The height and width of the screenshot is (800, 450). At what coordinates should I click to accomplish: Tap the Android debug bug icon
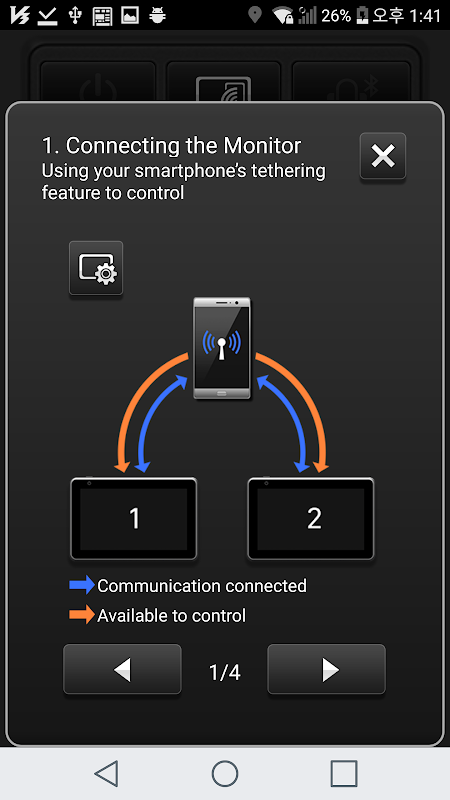coord(158,15)
